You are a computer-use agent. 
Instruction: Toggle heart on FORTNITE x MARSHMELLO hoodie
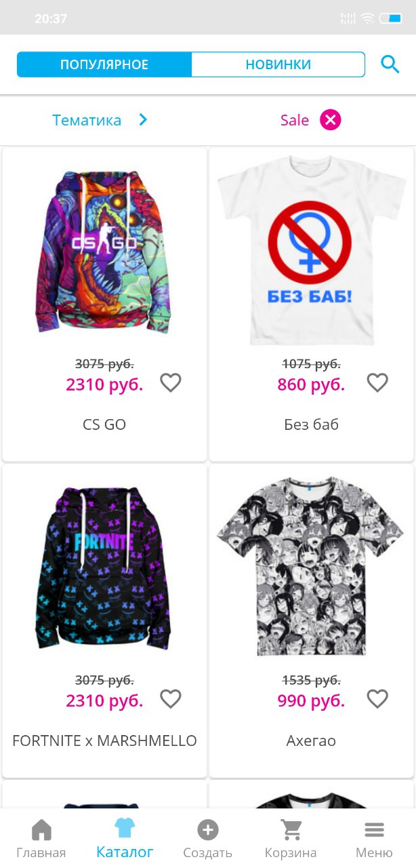171,698
